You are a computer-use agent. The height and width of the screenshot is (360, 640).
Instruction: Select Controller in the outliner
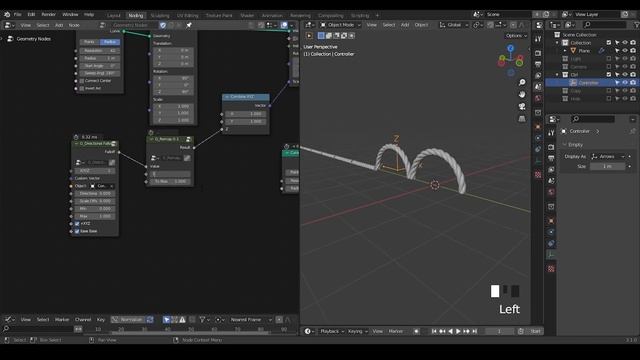(589, 82)
